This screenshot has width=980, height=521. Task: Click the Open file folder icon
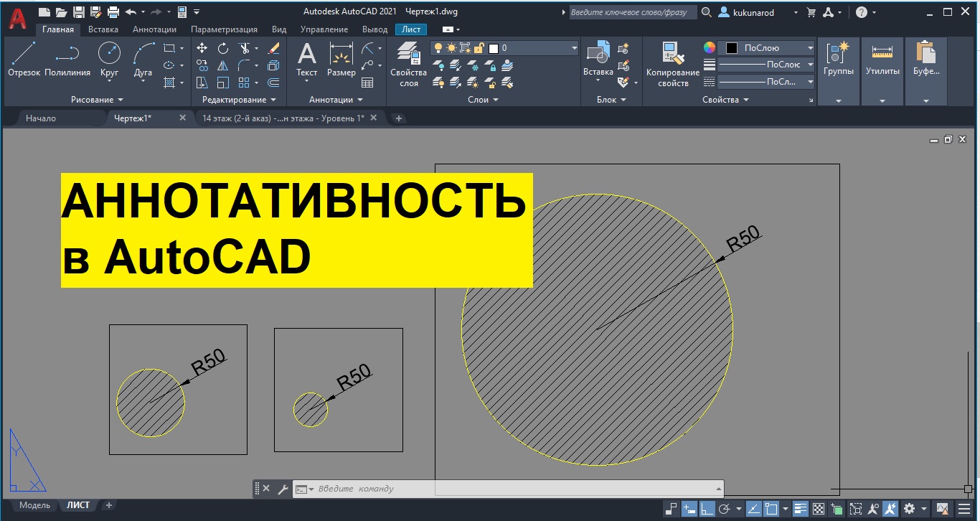point(61,11)
